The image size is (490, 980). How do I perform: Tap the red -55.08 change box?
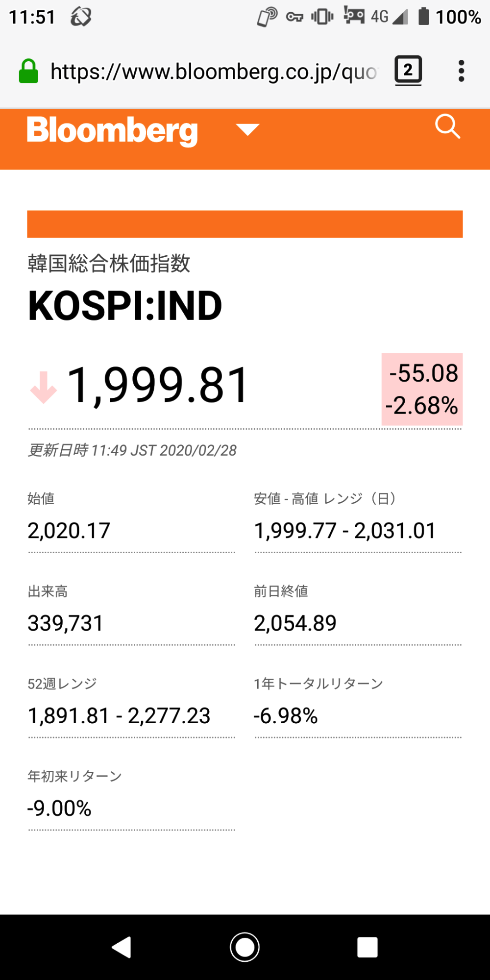click(x=422, y=389)
